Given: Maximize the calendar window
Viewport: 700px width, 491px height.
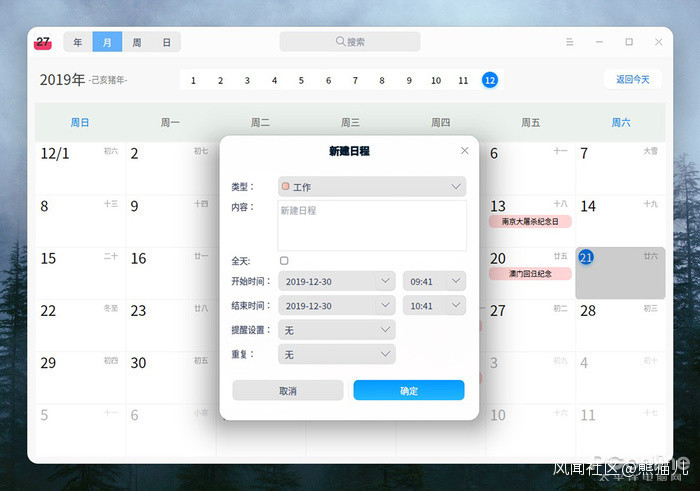Looking at the screenshot, I should tap(629, 42).
